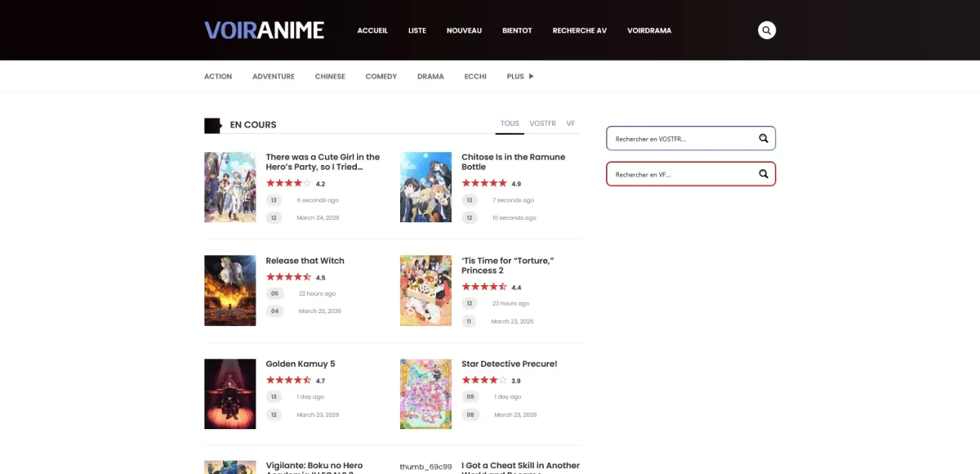Image resolution: width=980 pixels, height=474 pixels.
Task: Open title Chitose Is in the Ramune Bottle
Action: 513,162
